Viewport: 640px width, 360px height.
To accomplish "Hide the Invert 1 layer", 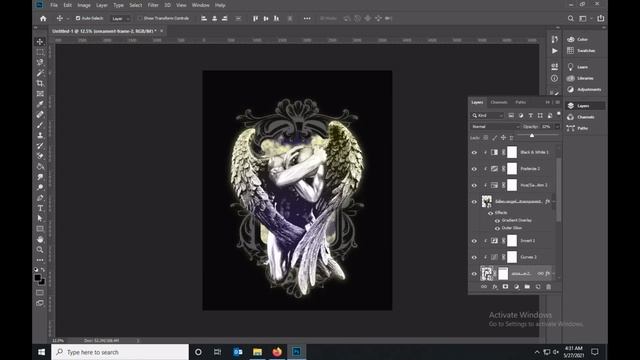I will (474, 241).
